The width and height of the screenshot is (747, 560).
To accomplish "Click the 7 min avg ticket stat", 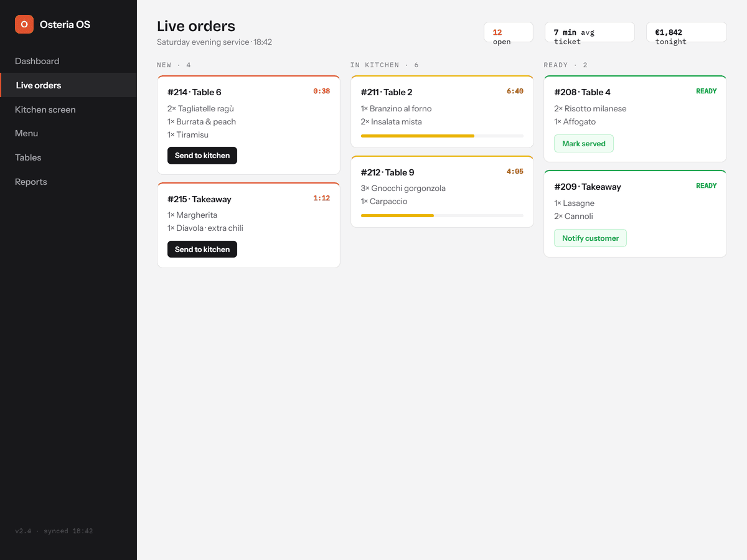I will [590, 32].
